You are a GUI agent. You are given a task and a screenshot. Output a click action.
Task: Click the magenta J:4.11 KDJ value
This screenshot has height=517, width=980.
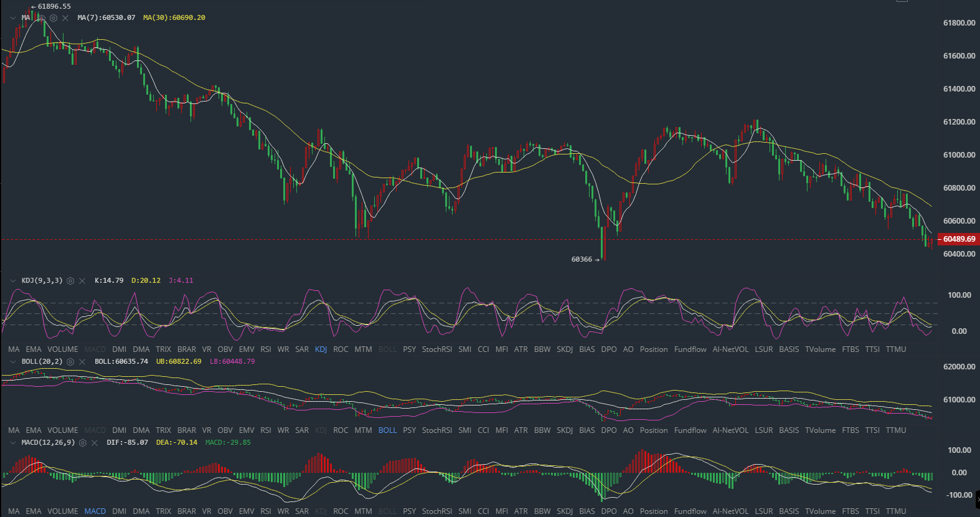click(181, 281)
